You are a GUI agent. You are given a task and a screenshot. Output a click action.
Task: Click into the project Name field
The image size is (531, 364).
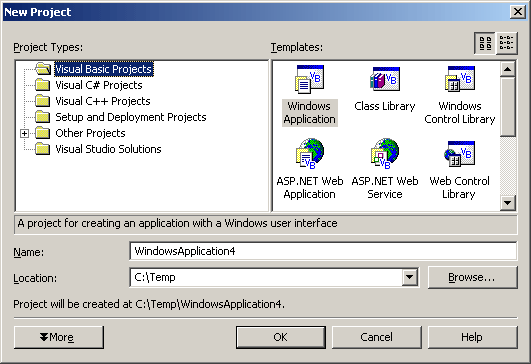click(x=323, y=251)
